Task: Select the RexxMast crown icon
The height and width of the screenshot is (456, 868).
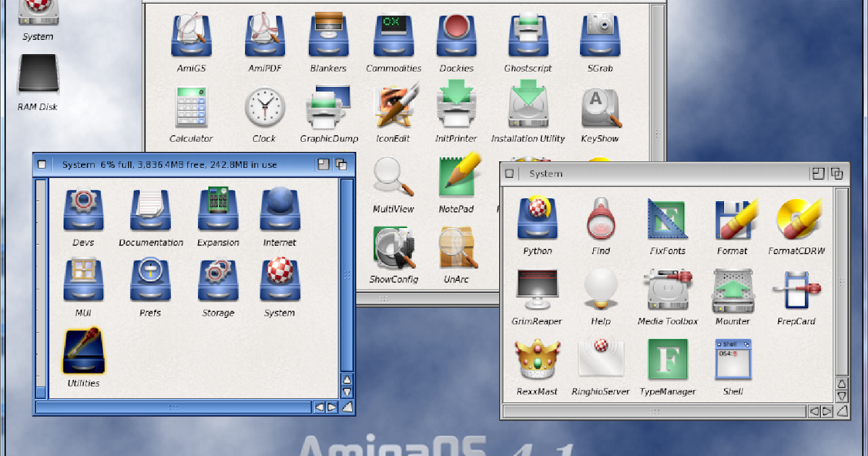Action: click(537, 360)
